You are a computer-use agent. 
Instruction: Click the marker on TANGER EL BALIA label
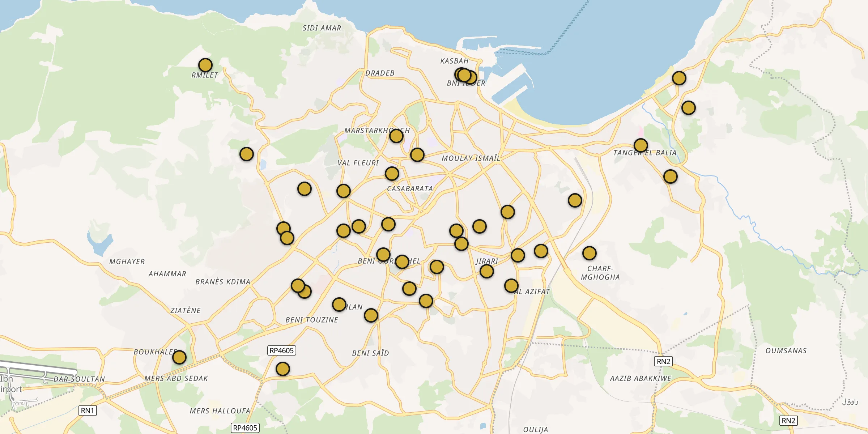point(641,145)
